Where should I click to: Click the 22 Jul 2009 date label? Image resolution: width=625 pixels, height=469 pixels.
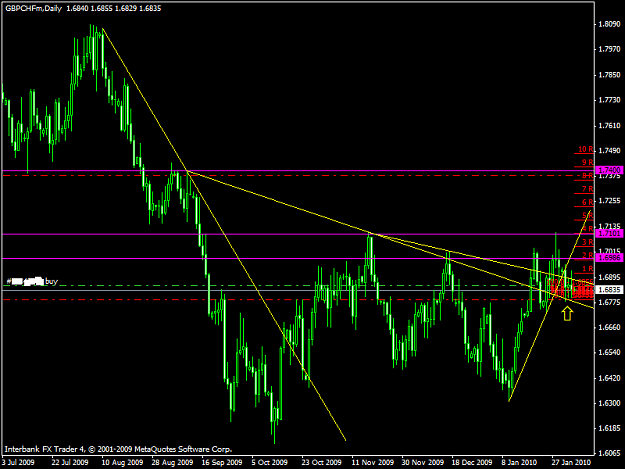pyautogui.click(x=70, y=463)
